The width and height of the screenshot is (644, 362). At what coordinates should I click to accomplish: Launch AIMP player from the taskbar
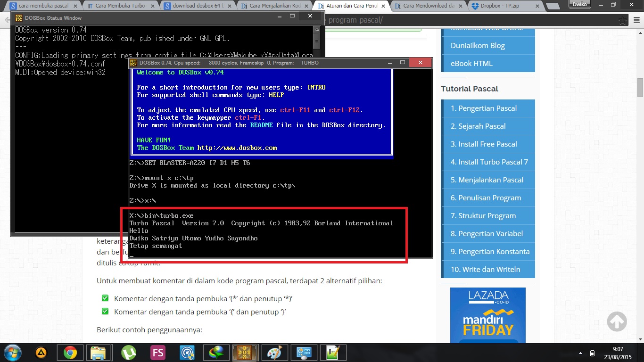coord(41,353)
